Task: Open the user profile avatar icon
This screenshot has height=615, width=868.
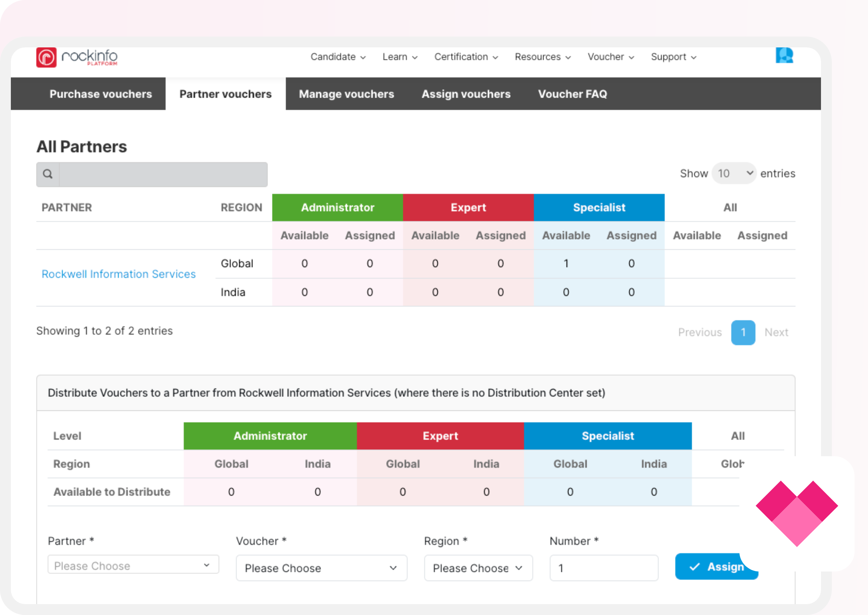Action: click(x=784, y=56)
